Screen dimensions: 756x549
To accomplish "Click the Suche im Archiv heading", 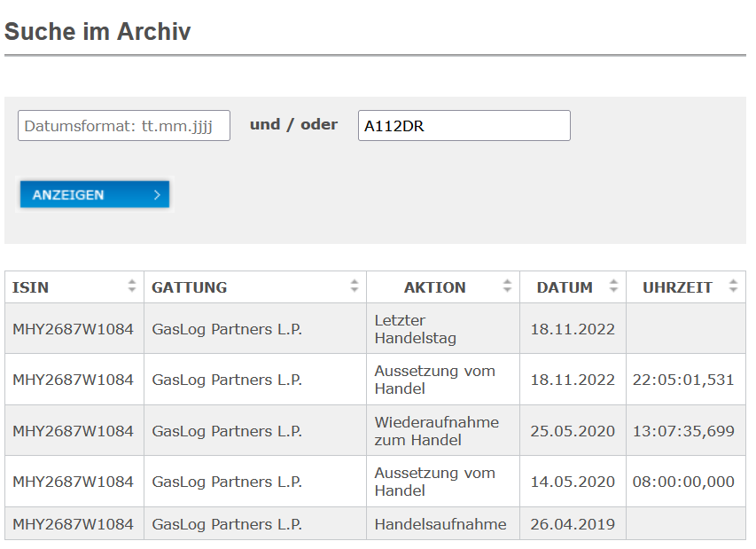I will coord(97,32).
